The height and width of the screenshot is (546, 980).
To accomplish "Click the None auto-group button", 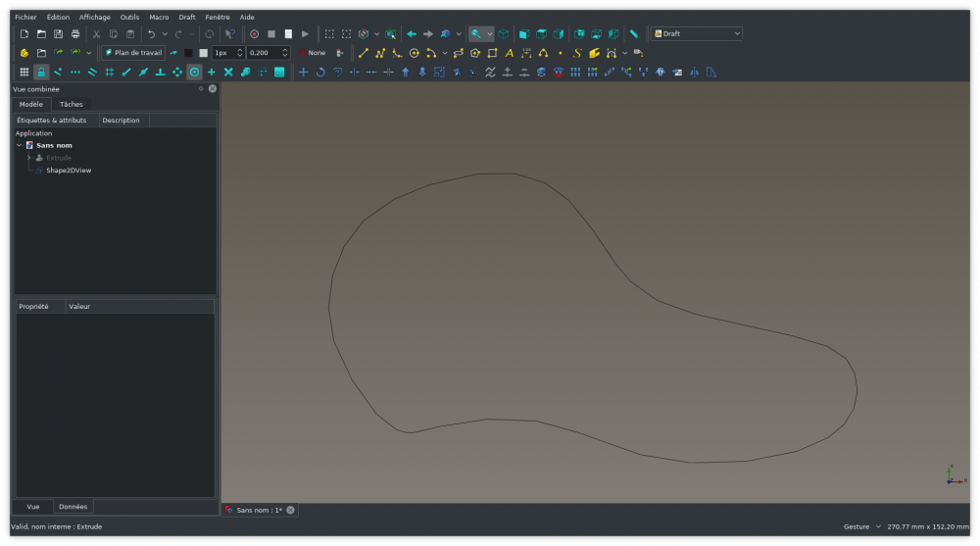I will click(312, 53).
